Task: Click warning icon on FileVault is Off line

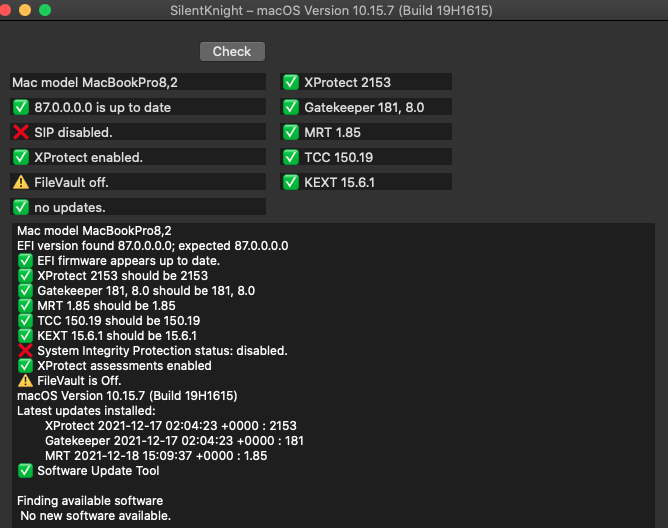Action: [26, 381]
